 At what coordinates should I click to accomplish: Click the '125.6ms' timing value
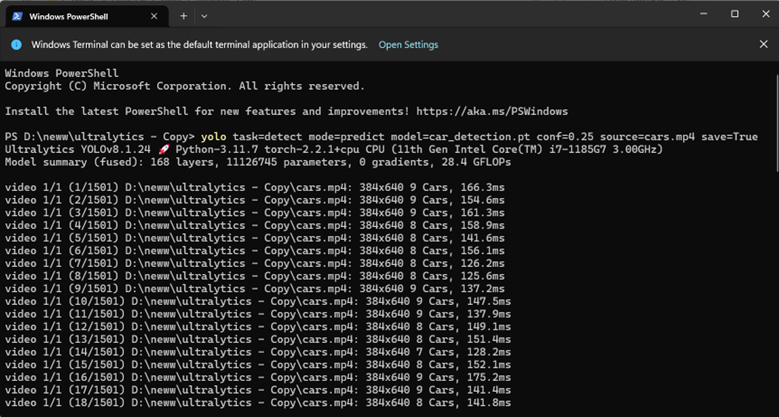(x=482, y=276)
